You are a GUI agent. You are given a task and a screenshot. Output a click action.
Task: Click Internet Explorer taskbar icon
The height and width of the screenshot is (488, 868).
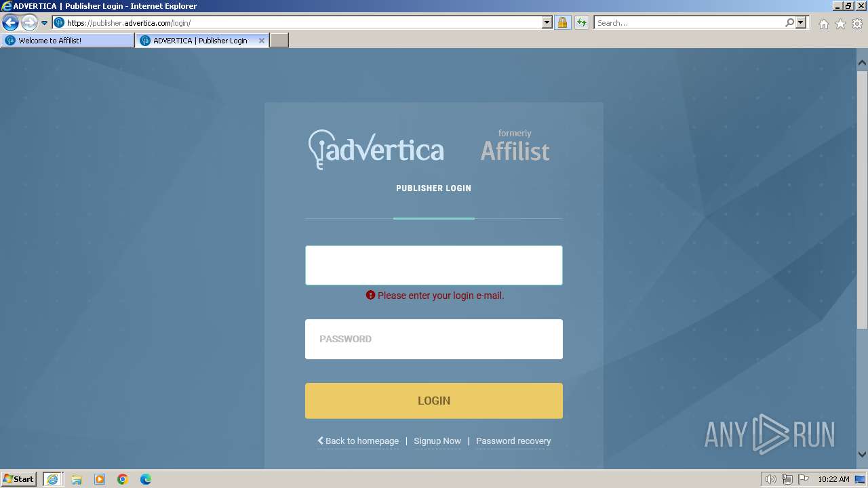52,479
